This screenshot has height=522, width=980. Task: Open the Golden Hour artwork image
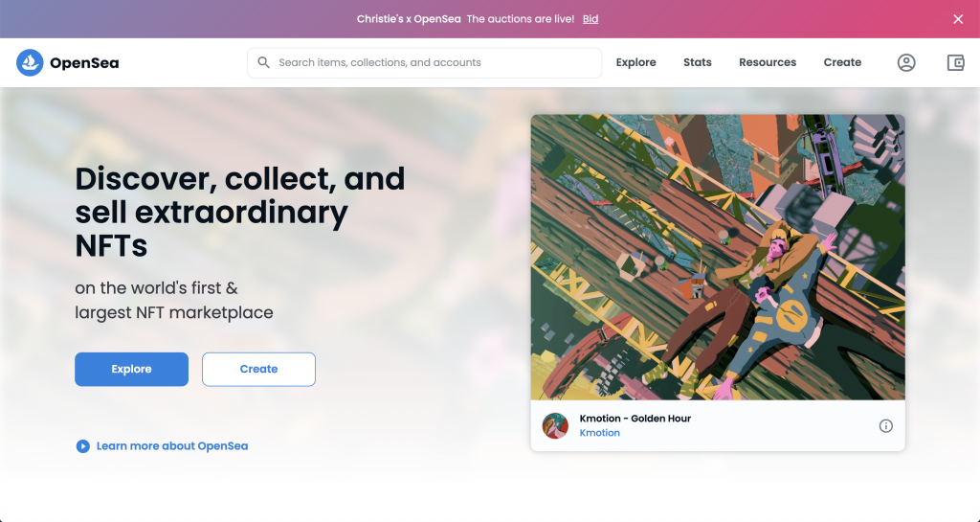(x=718, y=257)
